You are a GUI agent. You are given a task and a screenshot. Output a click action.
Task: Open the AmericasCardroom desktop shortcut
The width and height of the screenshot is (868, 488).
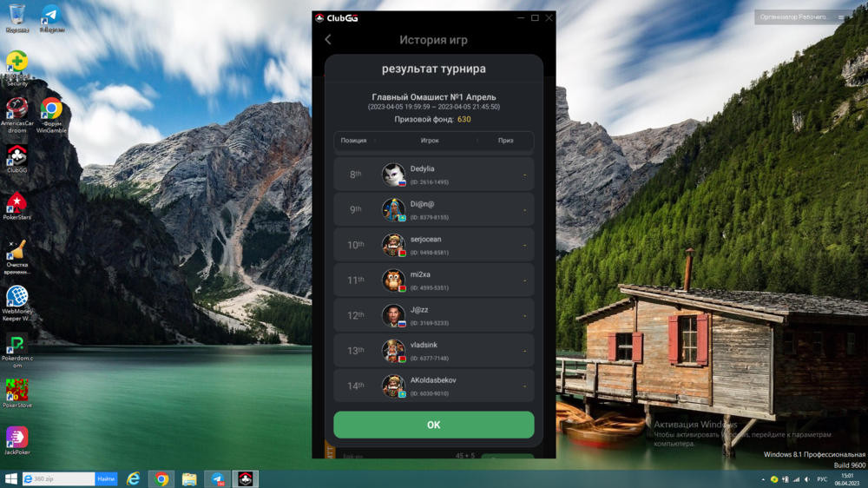pos(16,110)
